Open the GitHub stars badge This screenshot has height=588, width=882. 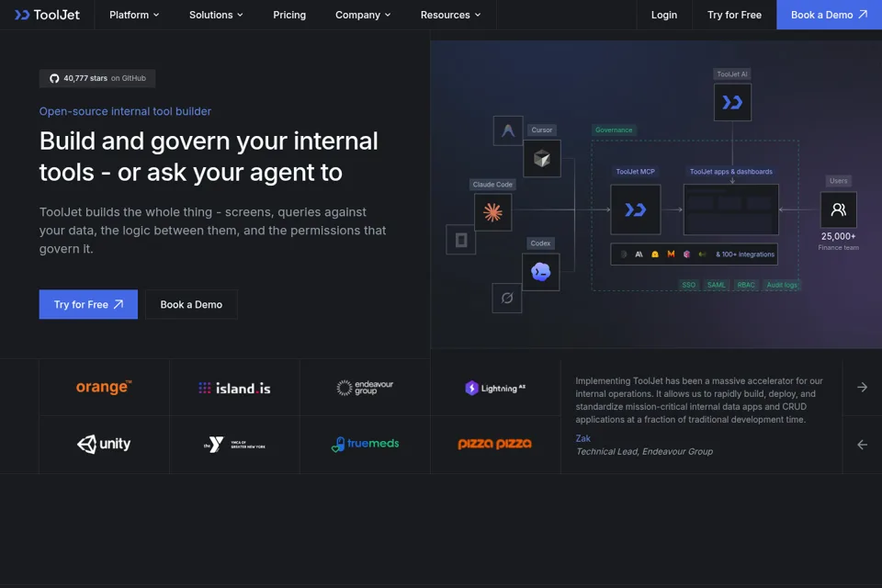coord(97,78)
